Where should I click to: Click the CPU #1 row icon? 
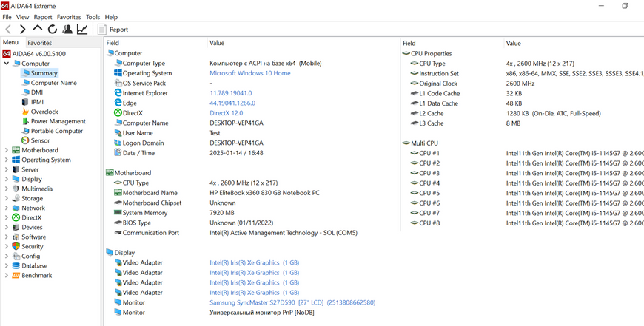pyautogui.click(x=415, y=153)
